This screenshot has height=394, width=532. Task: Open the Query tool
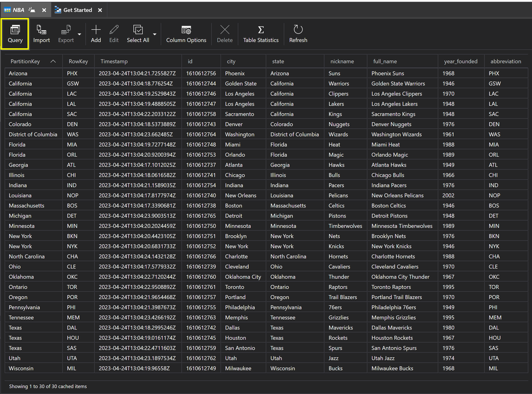click(x=15, y=34)
